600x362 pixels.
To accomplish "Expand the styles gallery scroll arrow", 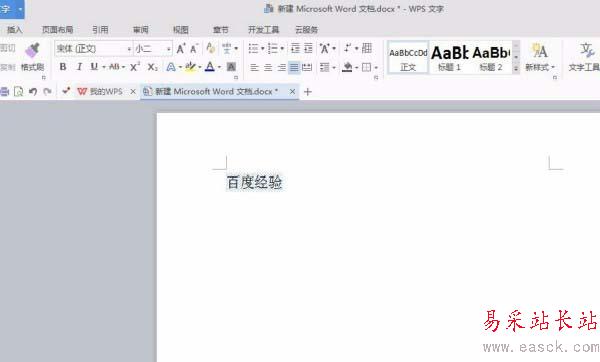I will pos(516,69).
